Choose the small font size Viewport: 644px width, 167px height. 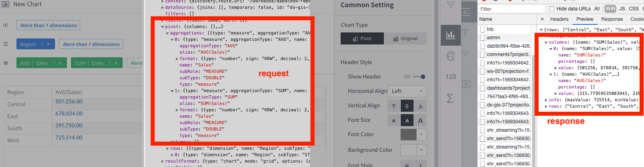[394, 120]
